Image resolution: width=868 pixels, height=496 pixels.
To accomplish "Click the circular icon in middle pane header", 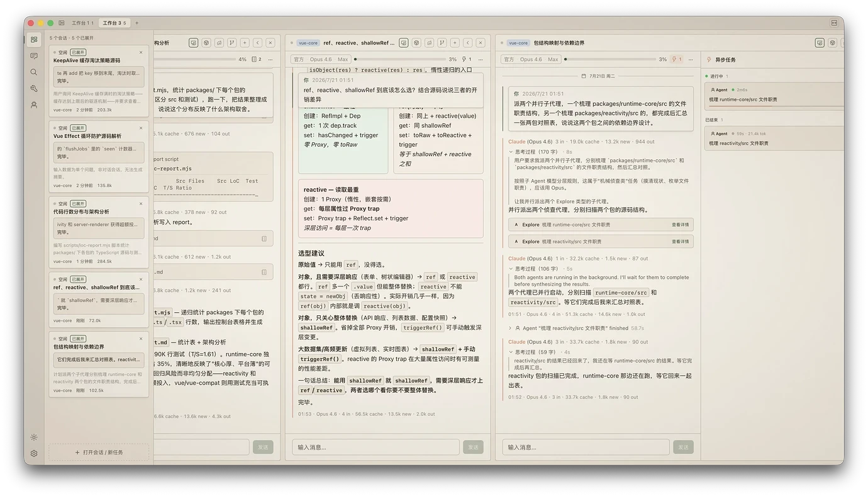I will click(x=416, y=43).
